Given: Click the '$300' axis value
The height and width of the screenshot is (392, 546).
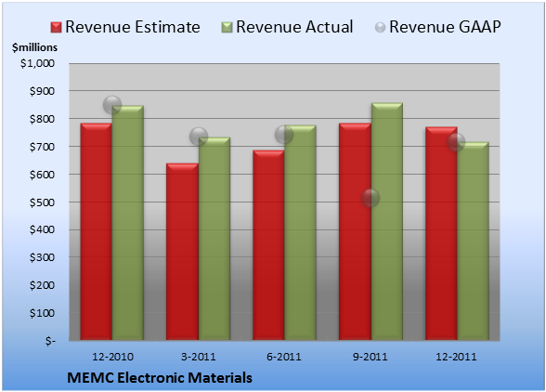Looking at the screenshot, I should point(42,258).
